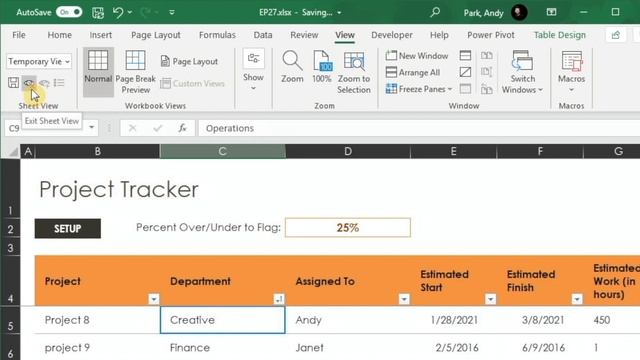Switch to Page Break Preview
Viewport: 640px width, 360px height.
(136, 72)
